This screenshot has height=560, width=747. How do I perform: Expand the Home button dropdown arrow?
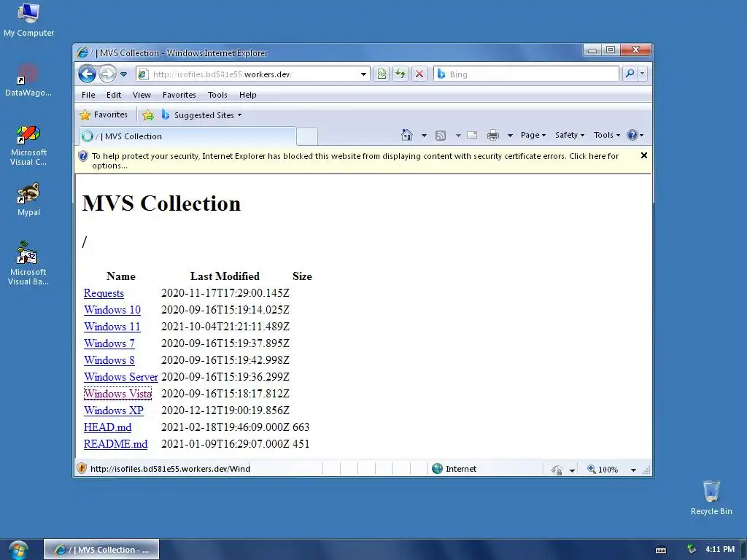[x=424, y=136]
